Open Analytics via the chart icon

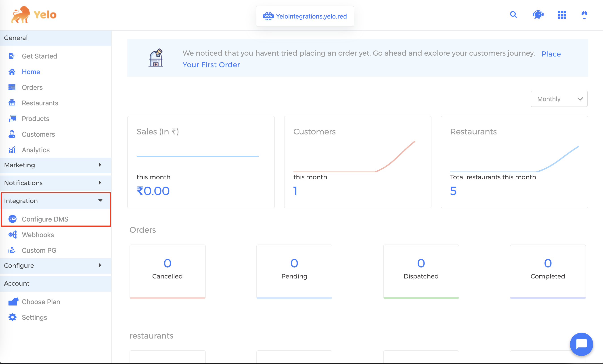pos(12,150)
